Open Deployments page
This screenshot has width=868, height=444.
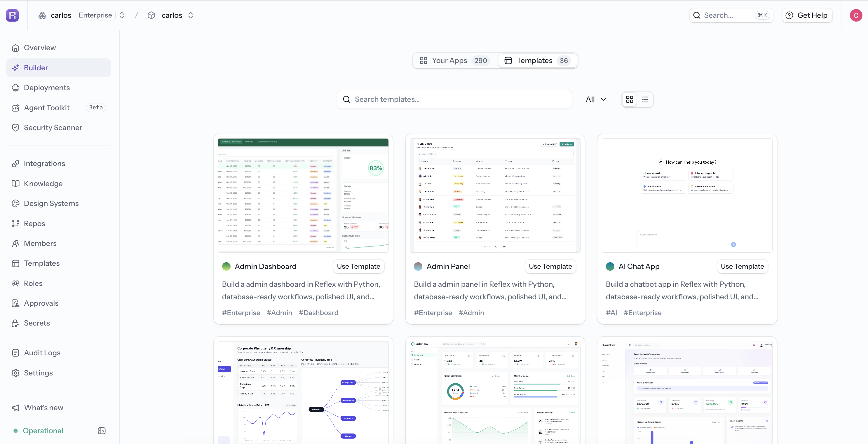coord(59,88)
